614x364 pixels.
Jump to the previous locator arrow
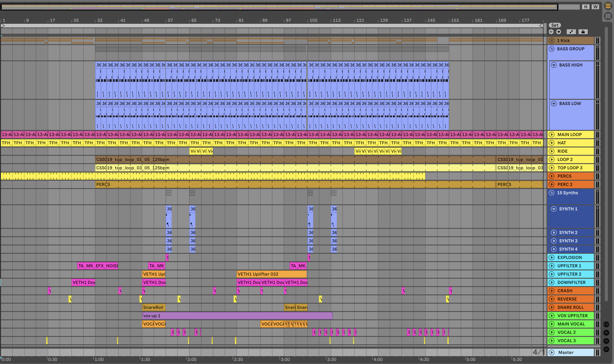(551, 32)
